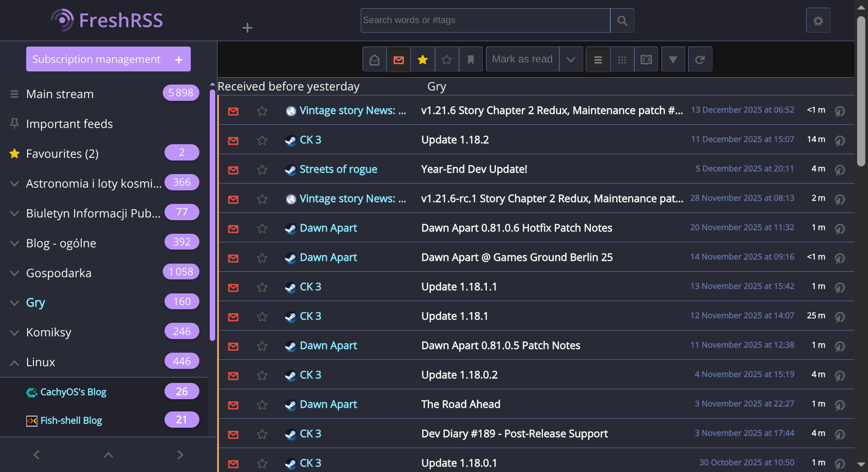Image resolution: width=868 pixels, height=472 pixels.
Task: Open the Mark as read dropdown arrow
Action: click(x=571, y=59)
